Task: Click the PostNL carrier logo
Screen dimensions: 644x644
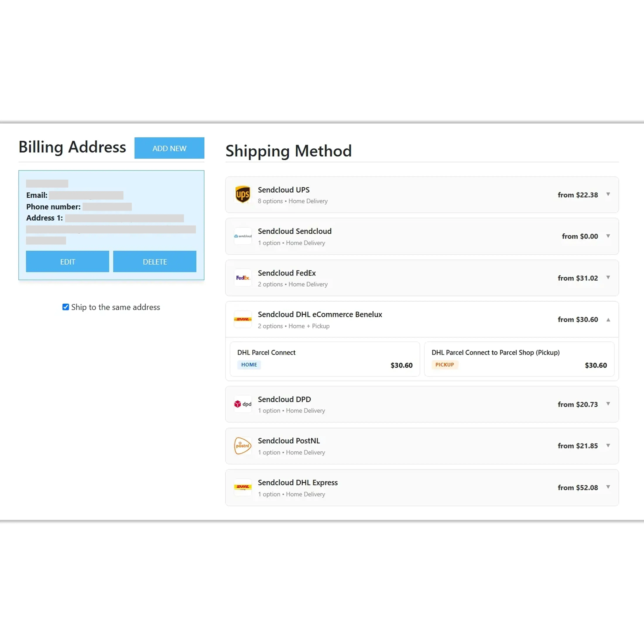Action: pyautogui.click(x=243, y=446)
